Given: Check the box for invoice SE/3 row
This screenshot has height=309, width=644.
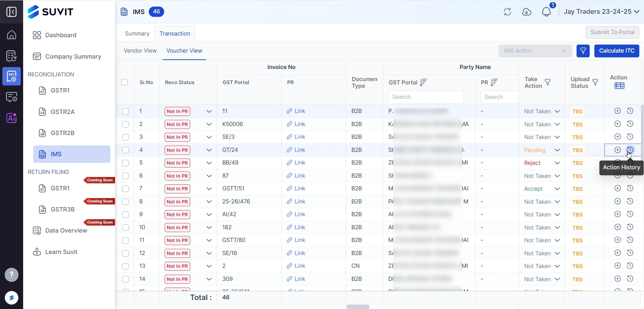Looking at the screenshot, I should point(125,137).
